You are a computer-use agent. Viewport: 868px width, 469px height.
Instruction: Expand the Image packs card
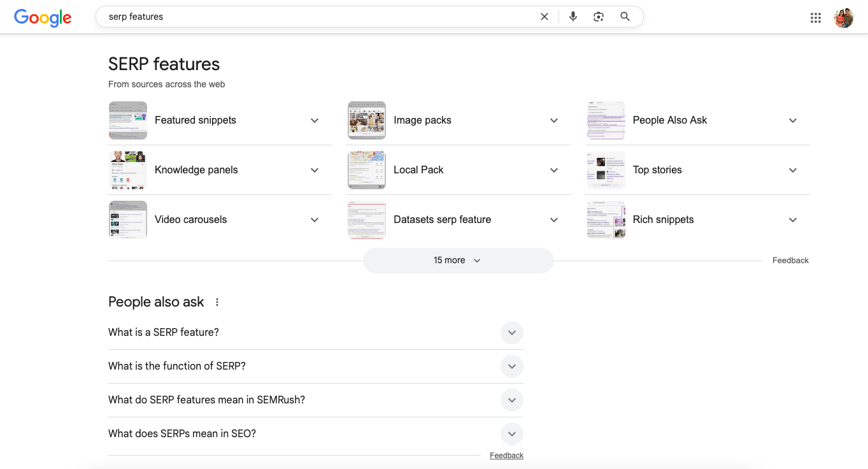pyautogui.click(x=553, y=120)
